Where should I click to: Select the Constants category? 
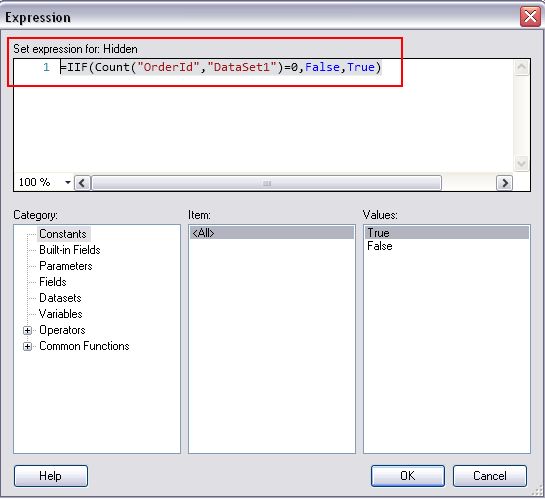click(x=63, y=234)
